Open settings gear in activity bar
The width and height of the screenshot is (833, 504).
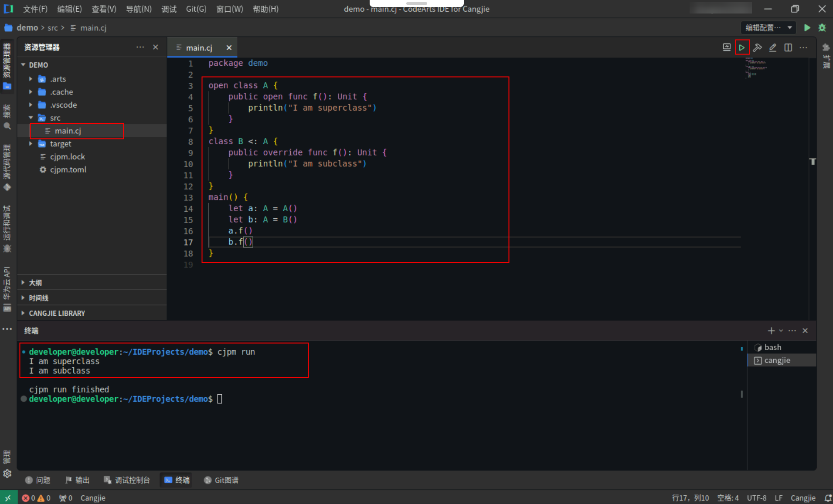[7, 474]
